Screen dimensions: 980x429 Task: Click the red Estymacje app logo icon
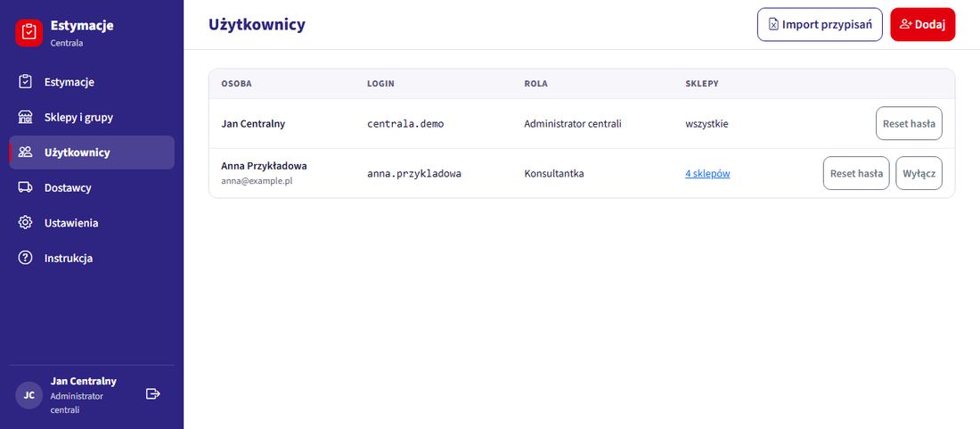(x=29, y=32)
